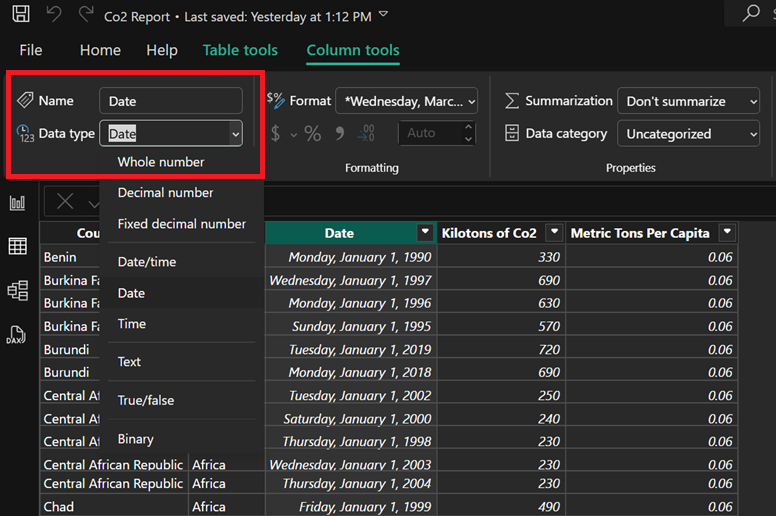This screenshot has height=516, width=776.
Task: Switch to the Table tools tab
Action: click(240, 50)
